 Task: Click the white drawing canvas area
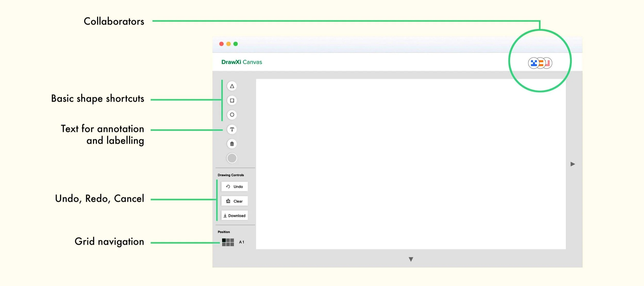click(411, 164)
